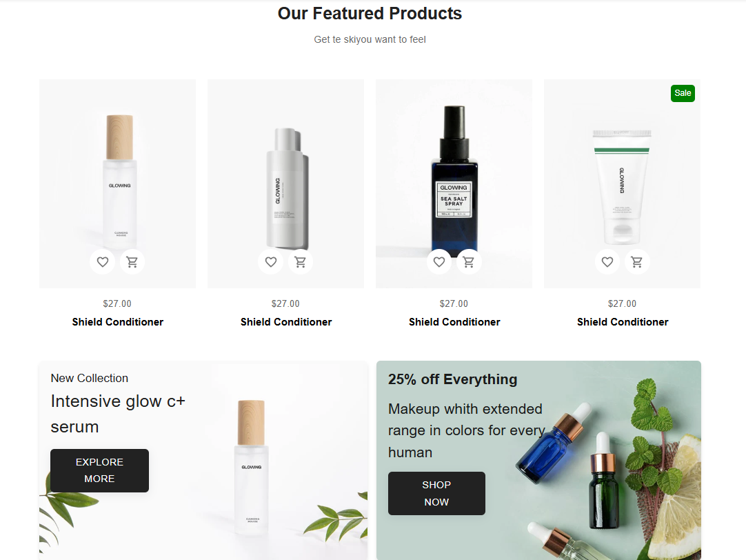The height and width of the screenshot is (560, 746).
Task: Add white Glowing bottle to cart
Action: pyautogui.click(x=300, y=261)
